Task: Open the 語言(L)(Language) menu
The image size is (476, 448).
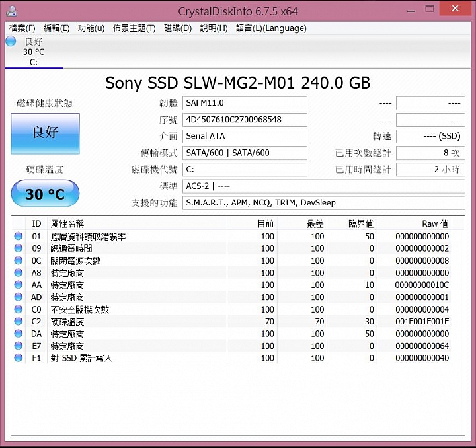Action: pyautogui.click(x=271, y=28)
